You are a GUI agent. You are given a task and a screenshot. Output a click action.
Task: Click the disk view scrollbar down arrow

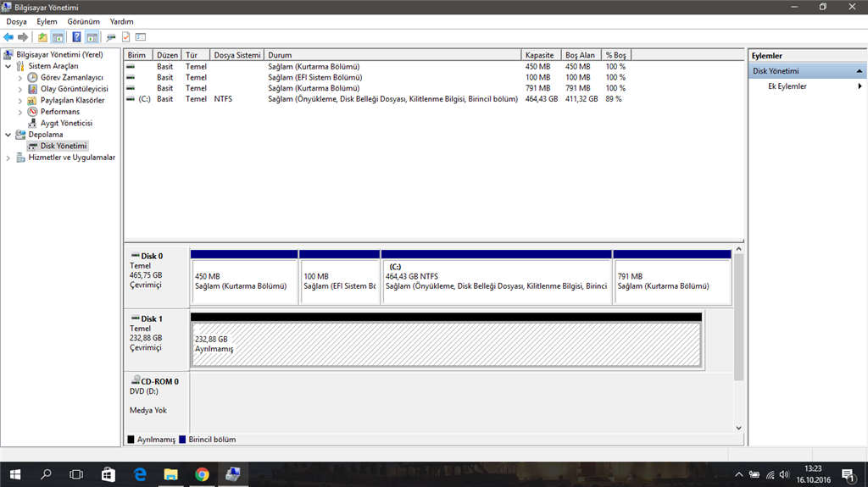pos(738,428)
